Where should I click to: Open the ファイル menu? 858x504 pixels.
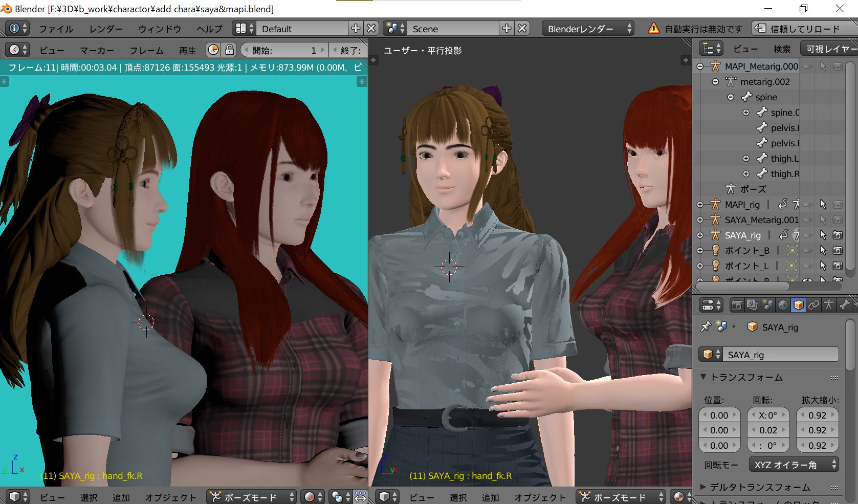[56, 29]
